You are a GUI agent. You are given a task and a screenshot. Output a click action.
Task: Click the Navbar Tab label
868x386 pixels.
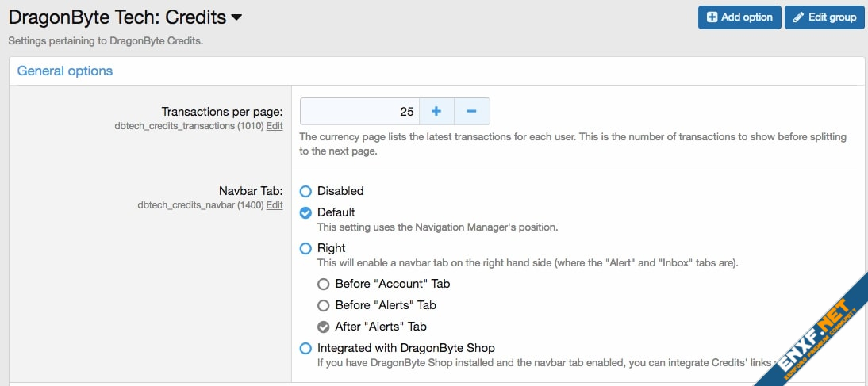(x=251, y=191)
